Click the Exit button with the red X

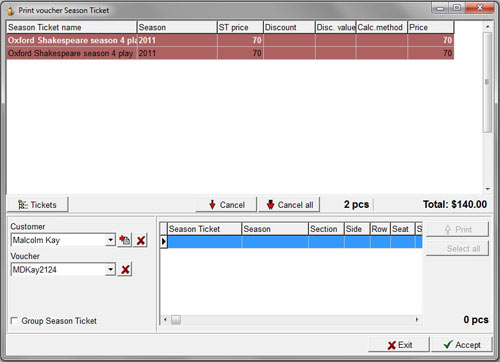399,345
